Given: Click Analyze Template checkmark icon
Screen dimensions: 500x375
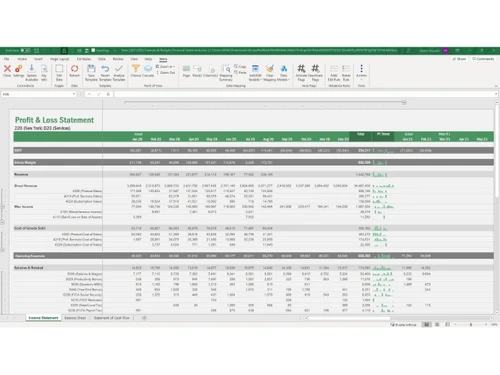Looking at the screenshot, I should click(x=119, y=69).
